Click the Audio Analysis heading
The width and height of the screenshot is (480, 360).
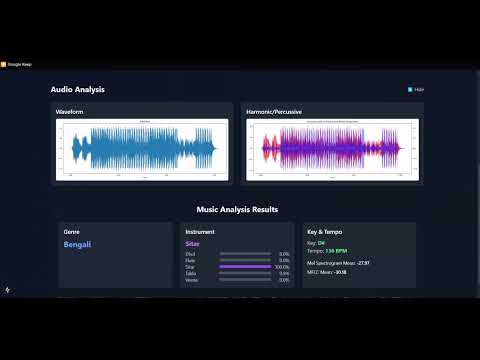78,89
